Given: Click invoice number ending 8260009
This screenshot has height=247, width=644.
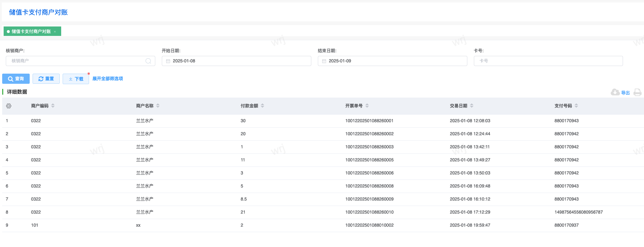Looking at the screenshot, I should pos(369,199).
